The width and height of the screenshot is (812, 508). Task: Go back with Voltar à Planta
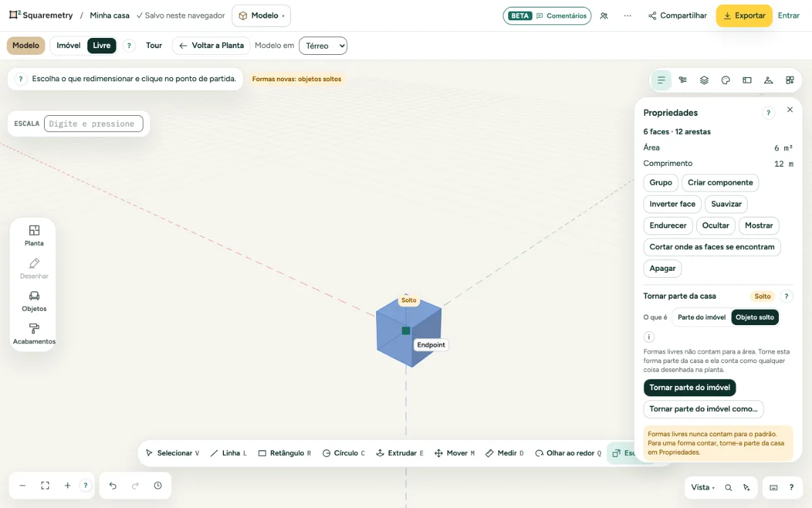[211, 45]
